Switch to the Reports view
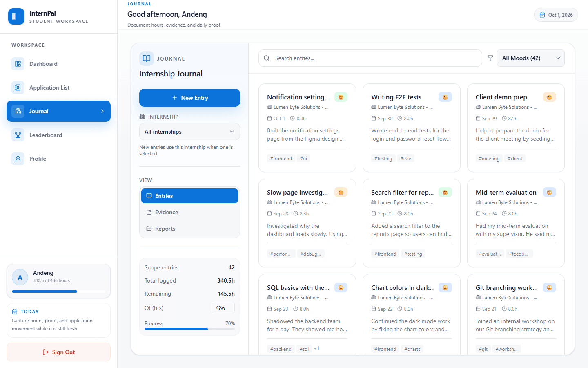The image size is (588, 368). [189, 229]
